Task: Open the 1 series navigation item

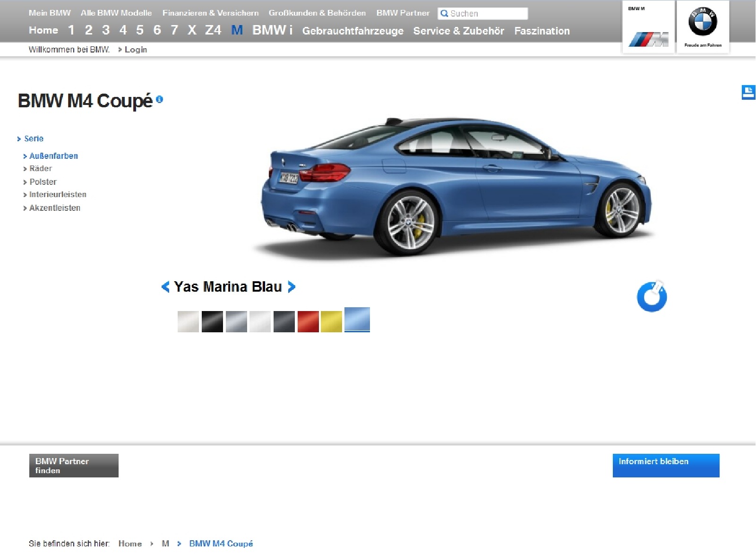Action: [x=71, y=30]
